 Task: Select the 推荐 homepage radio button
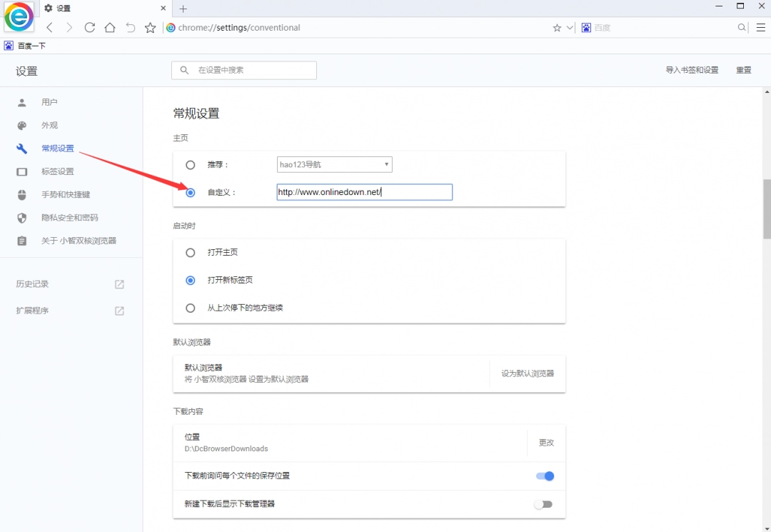point(190,164)
